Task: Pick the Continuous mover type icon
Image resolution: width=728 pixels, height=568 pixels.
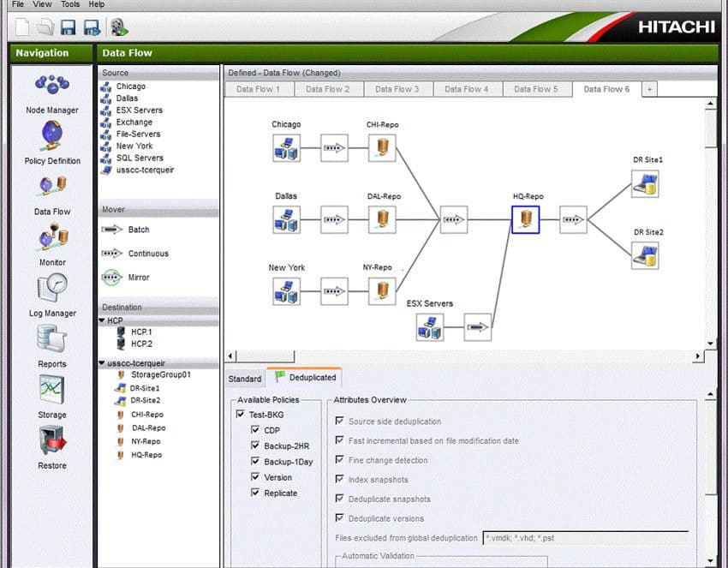Action: tap(111, 253)
